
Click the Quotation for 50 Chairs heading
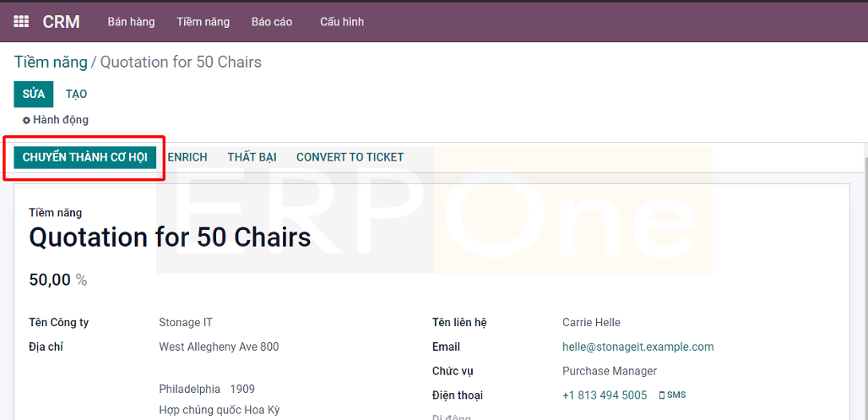170,237
